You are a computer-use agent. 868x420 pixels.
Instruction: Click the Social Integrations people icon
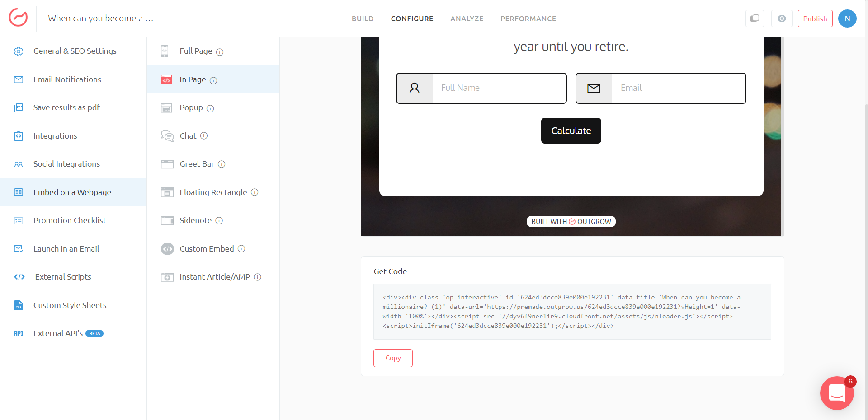point(19,164)
